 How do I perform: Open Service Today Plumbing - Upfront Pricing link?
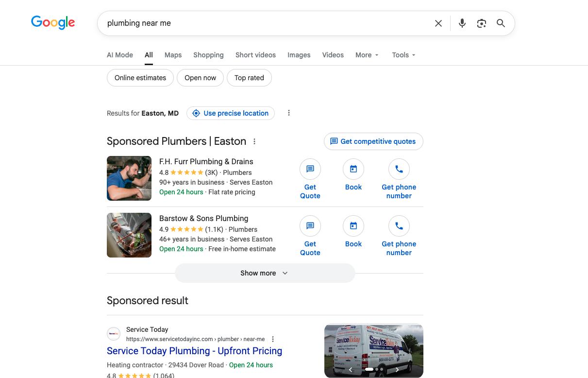coord(194,351)
